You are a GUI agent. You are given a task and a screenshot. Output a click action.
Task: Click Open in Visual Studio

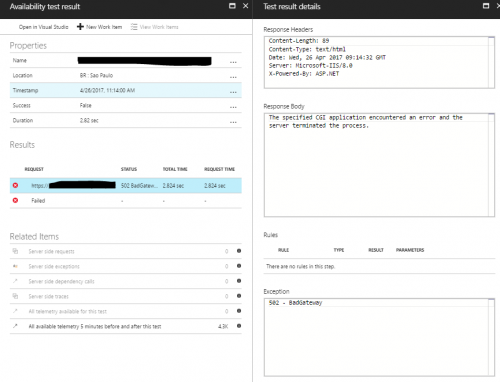coord(43,27)
